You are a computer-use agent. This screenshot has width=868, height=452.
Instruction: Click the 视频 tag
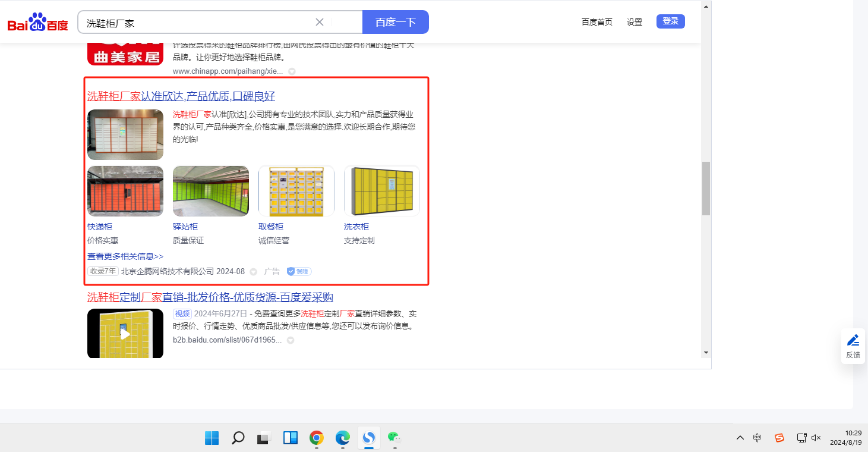[182, 313]
